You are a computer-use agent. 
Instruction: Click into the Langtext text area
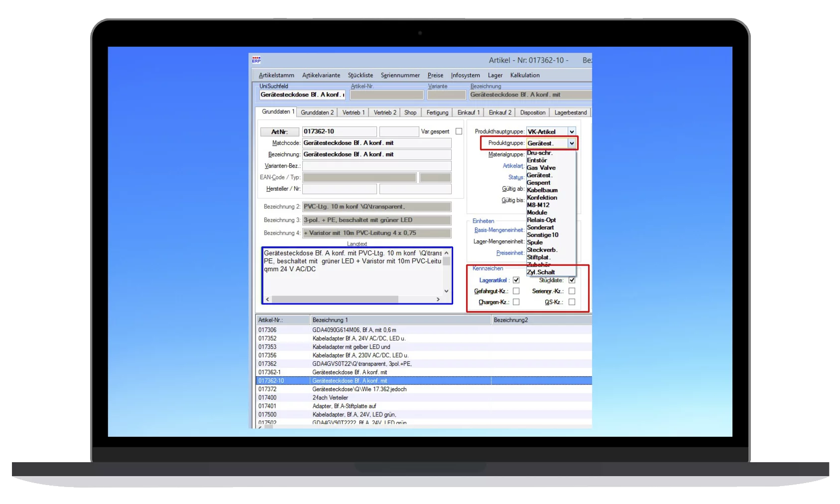pyautogui.click(x=353, y=272)
